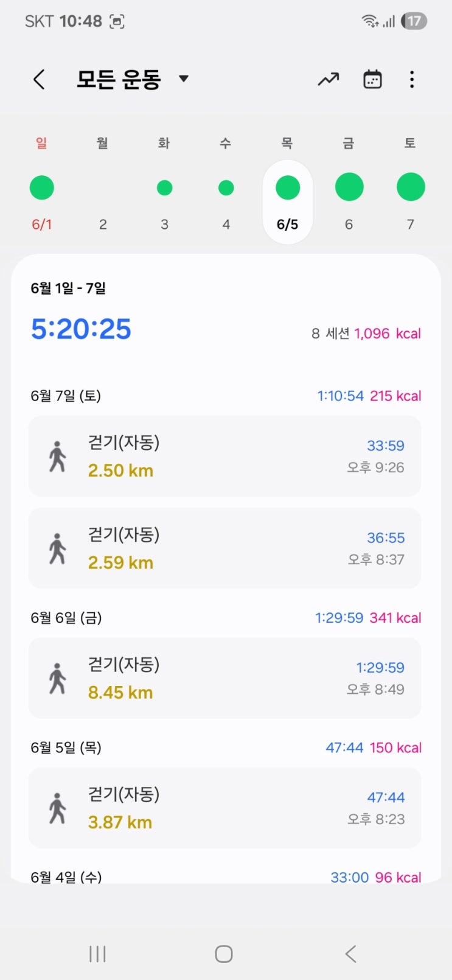
Task: Tap Android system back navigation button
Action: [350, 954]
